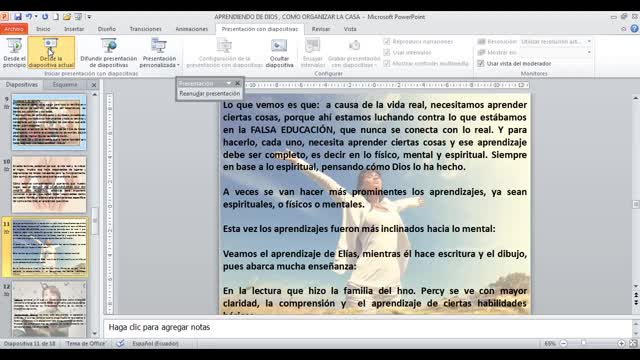
Task: Close the slides thumbnail pane
Action: [94, 85]
